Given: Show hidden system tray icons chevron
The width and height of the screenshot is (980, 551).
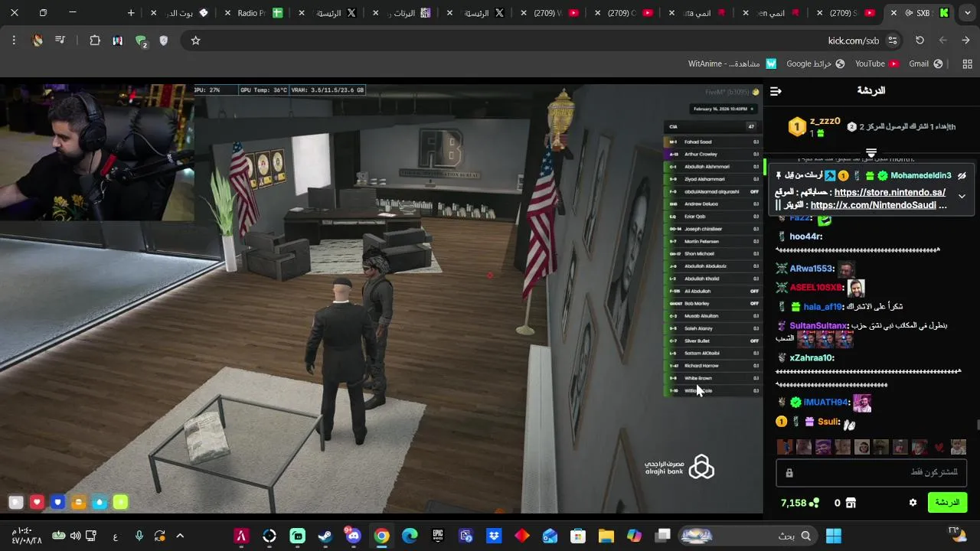Looking at the screenshot, I should click(x=180, y=536).
